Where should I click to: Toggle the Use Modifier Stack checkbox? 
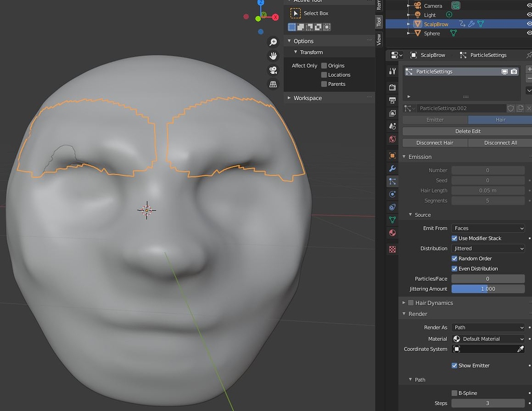455,238
